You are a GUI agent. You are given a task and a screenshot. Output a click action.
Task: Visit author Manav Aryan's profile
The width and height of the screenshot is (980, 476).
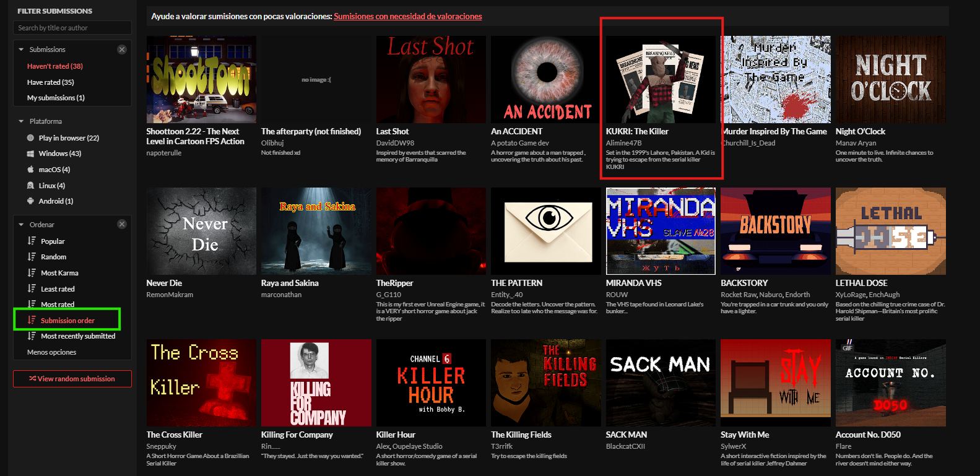coord(856,143)
